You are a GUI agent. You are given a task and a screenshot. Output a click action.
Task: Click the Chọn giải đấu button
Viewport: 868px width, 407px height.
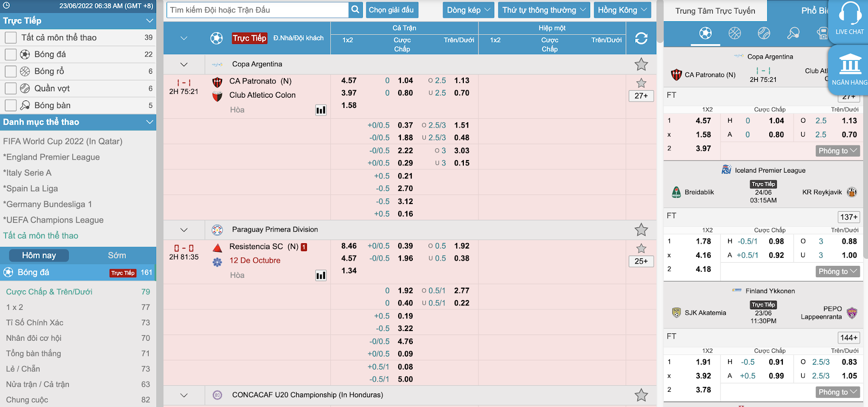coord(391,10)
